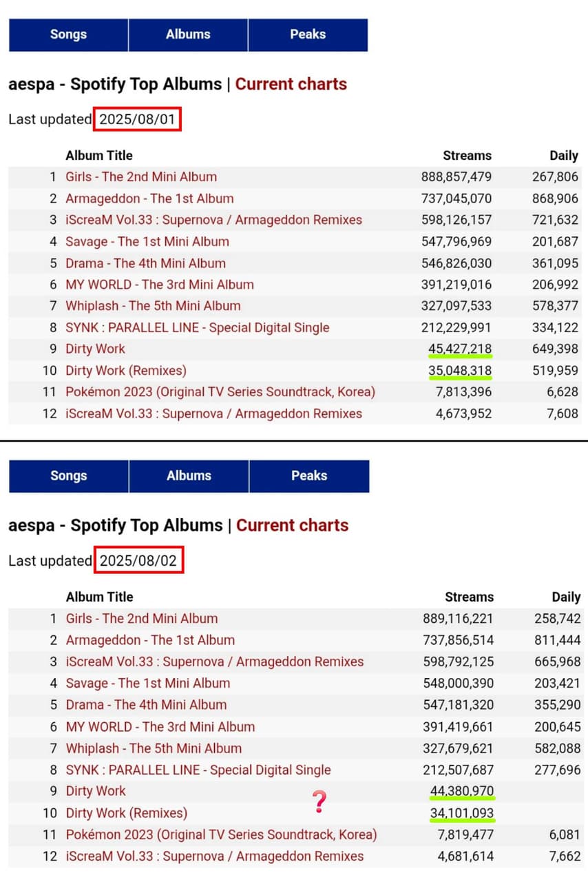588x882 pixels.
Task: Open Dirty Work (Remixes) in 08/01 chart
Action: tap(126, 371)
